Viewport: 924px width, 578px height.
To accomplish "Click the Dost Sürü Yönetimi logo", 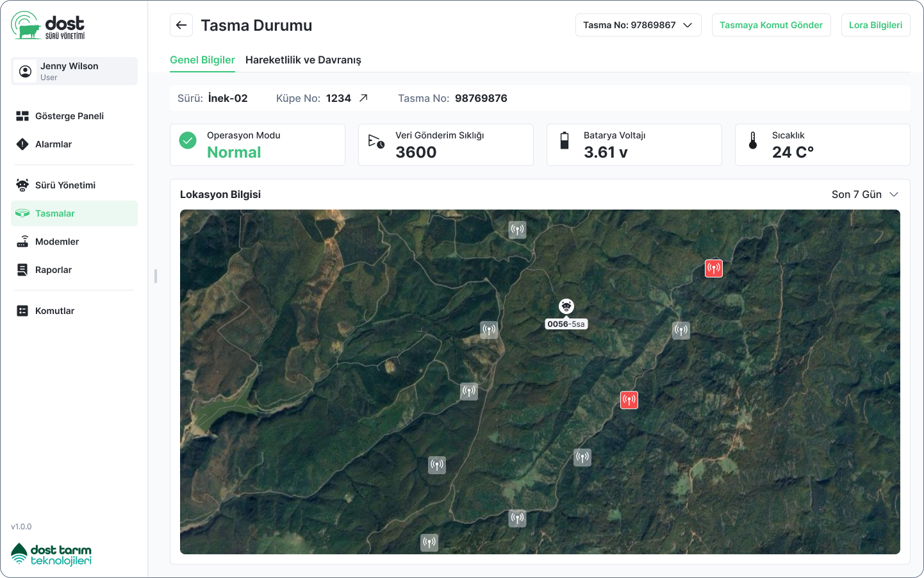I will [x=48, y=26].
